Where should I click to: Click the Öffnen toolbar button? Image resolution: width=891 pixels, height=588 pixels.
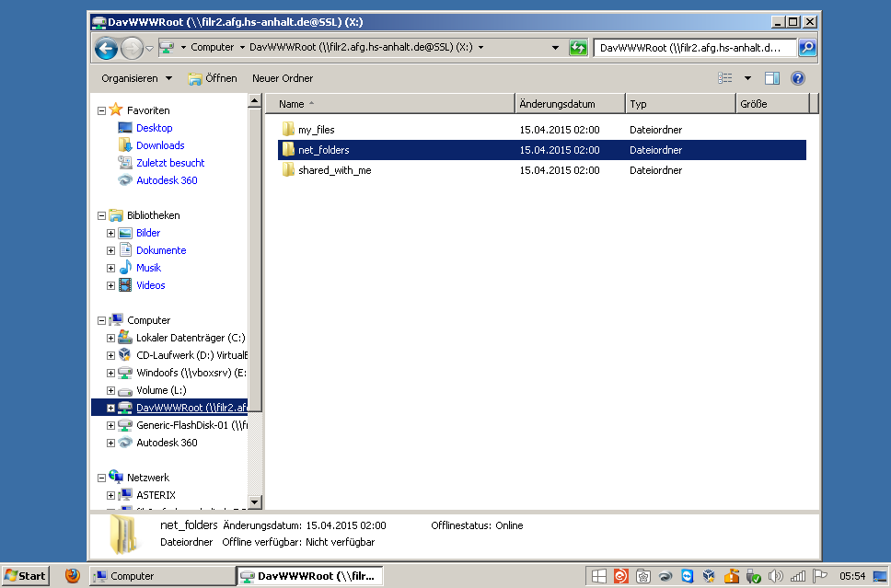point(213,79)
